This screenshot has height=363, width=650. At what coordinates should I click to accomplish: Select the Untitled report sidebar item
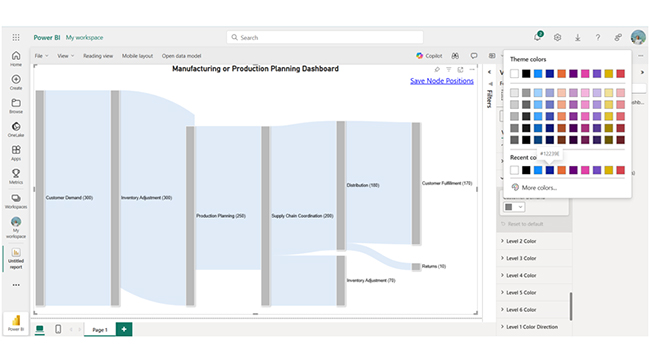coord(16,259)
